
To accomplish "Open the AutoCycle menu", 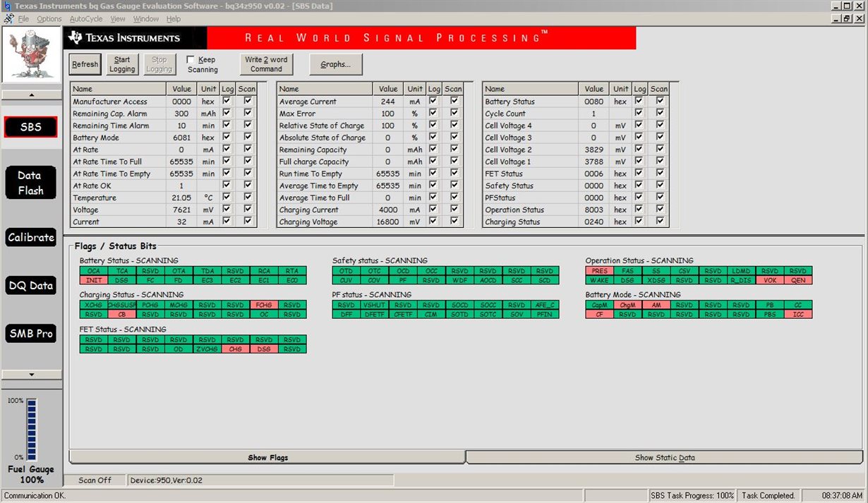I will tap(85, 19).
